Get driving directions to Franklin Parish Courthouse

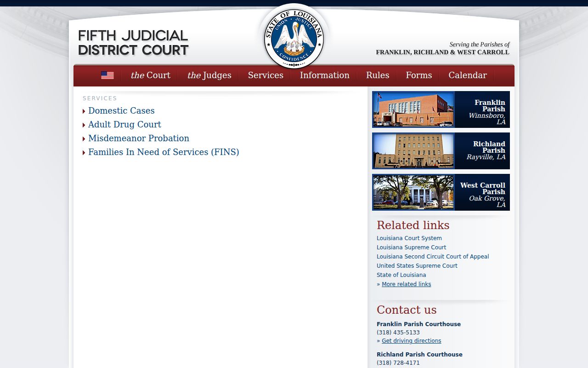(412, 341)
